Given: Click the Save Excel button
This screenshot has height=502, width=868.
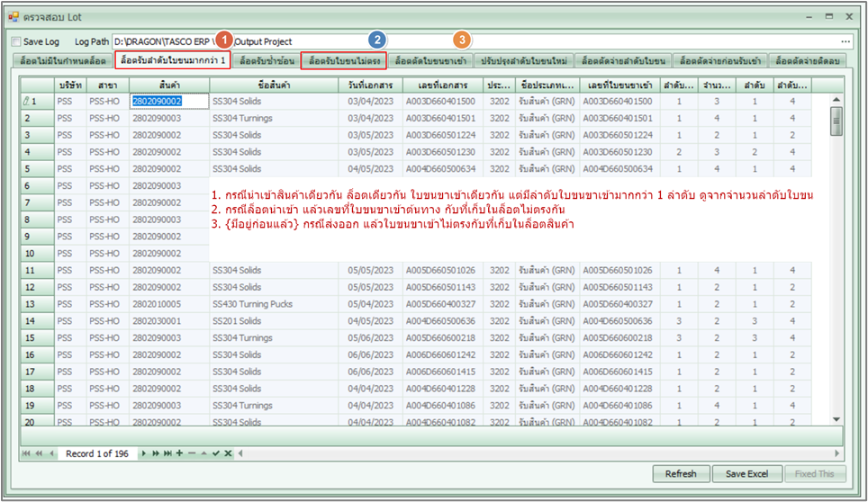Looking at the screenshot, I should coord(746,474).
